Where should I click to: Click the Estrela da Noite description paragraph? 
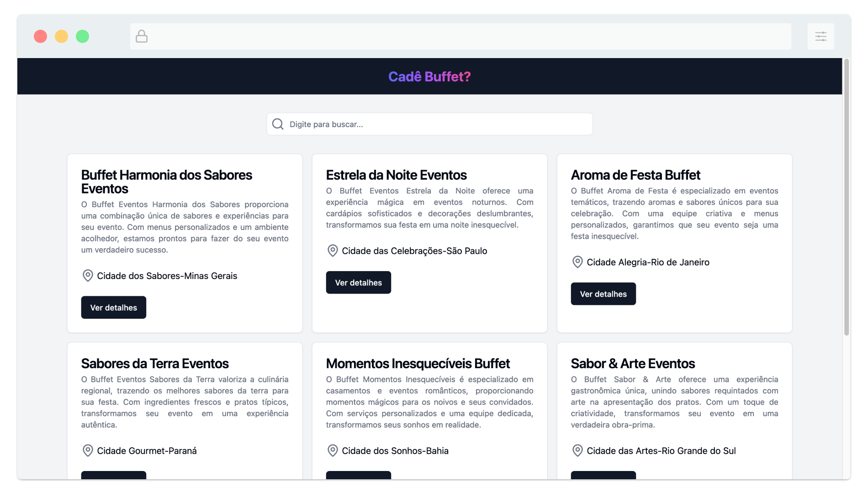pyautogui.click(x=430, y=208)
